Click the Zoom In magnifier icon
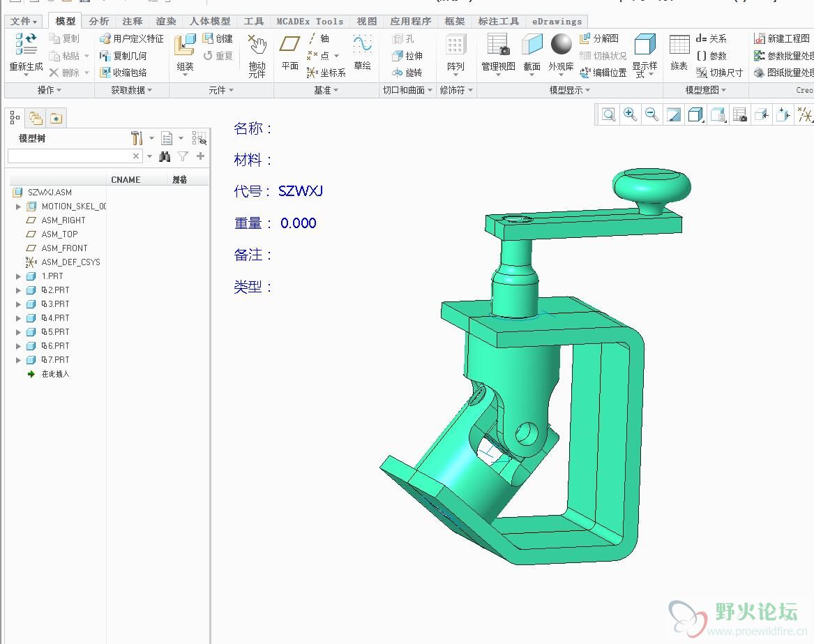 (x=631, y=114)
